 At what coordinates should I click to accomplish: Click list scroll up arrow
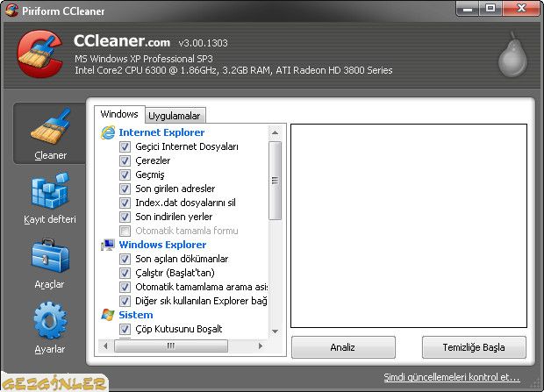coord(276,133)
